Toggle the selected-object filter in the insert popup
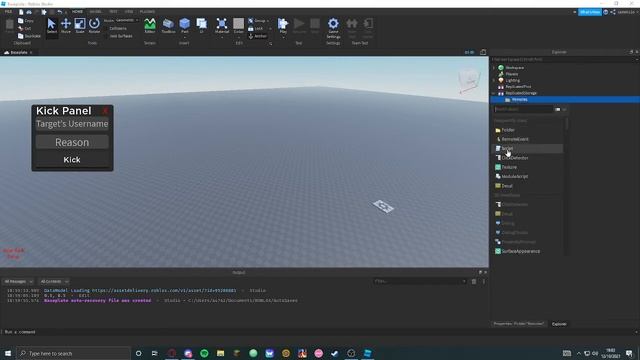The height and width of the screenshot is (360, 640). [558, 109]
